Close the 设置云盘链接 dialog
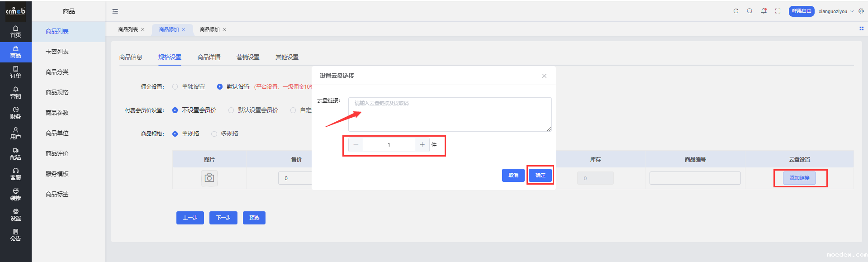This screenshot has height=262, width=868. [x=544, y=76]
